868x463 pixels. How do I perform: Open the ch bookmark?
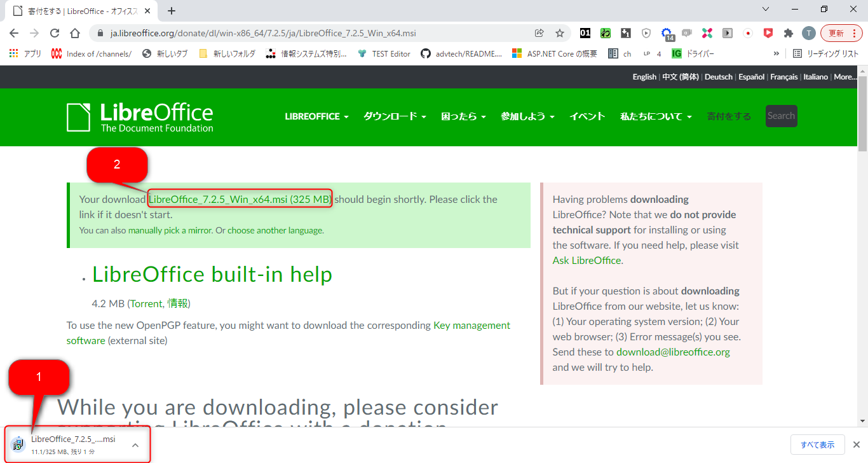click(620, 54)
